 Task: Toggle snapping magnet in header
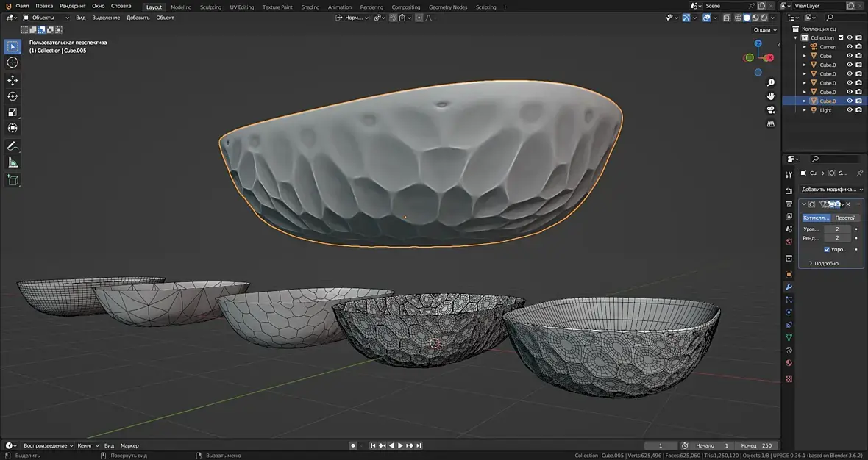tap(393, 18)
